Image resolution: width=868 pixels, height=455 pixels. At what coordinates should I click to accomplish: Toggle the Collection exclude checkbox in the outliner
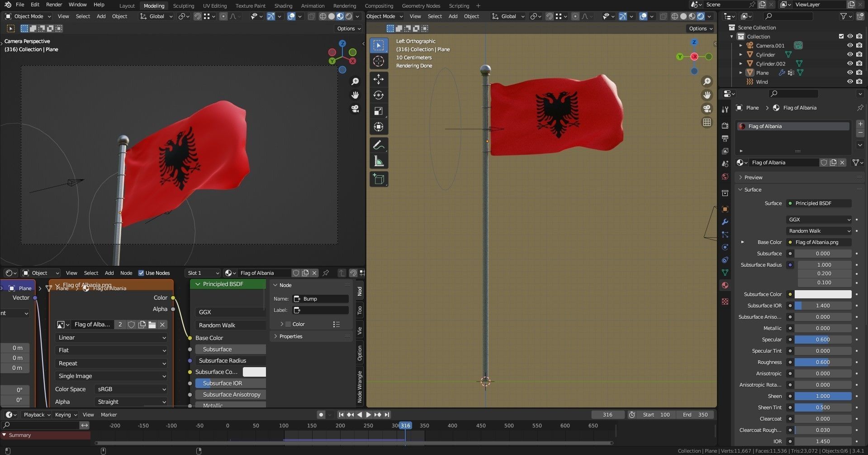(841, 37)
